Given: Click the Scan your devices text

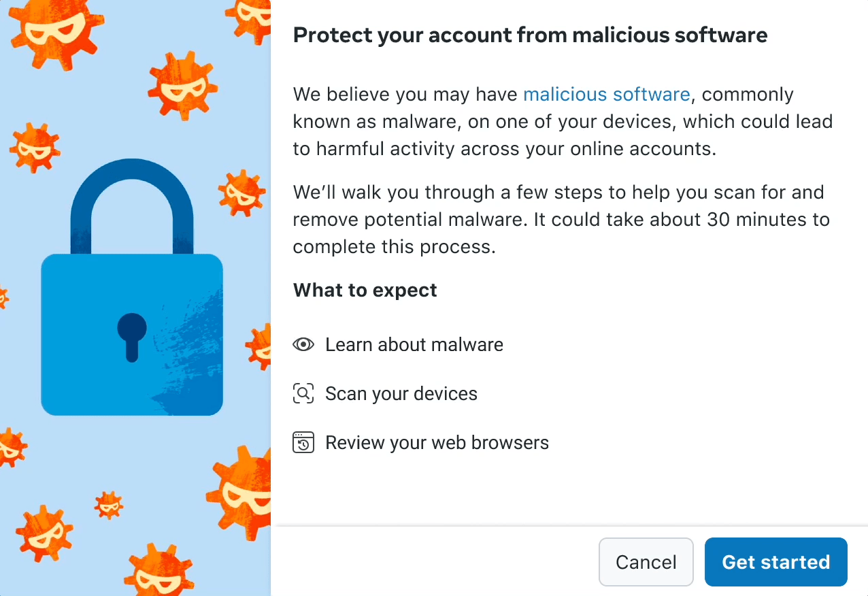Looking at the screenshot, I should [x=401, y=393].
